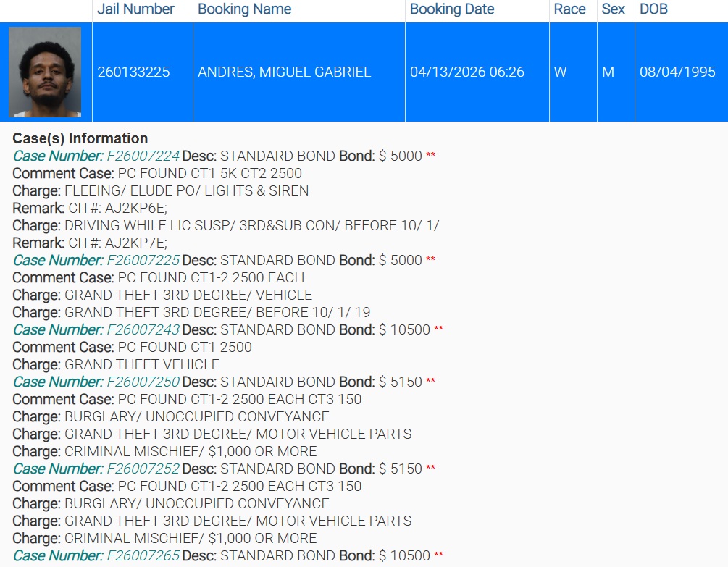The width and height of the screenshot is (728, 567).
Task: Click red asterisks next to F26007224 bond
Action: 431,155
